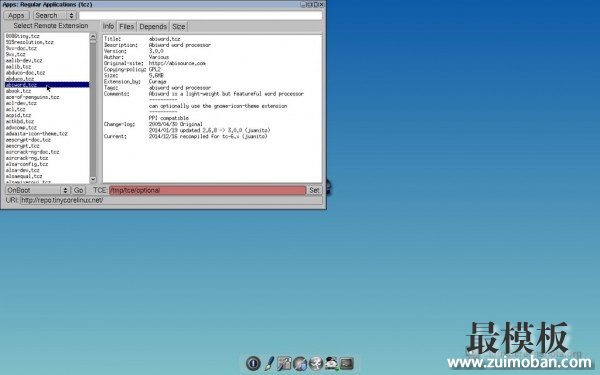The height and width of the screenshot is (375, 600).
Task: Expand the OnBoot install mode dropdown
Action: click(38, 190)
